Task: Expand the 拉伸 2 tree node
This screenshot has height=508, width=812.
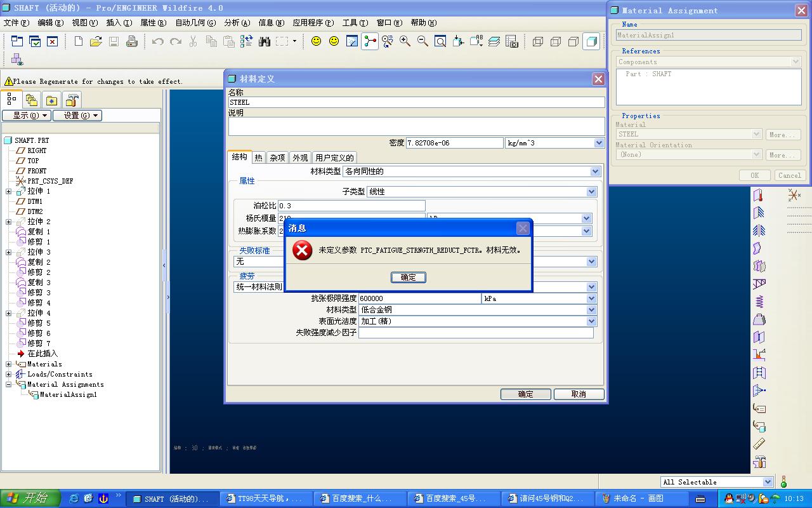Action: tap(9, 222)
